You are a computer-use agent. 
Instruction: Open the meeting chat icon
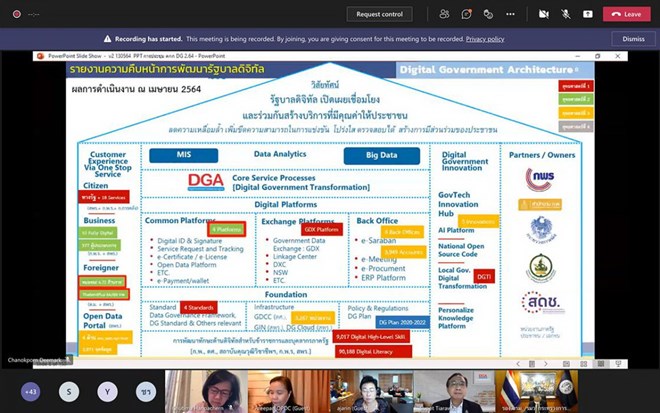point(466,14)
